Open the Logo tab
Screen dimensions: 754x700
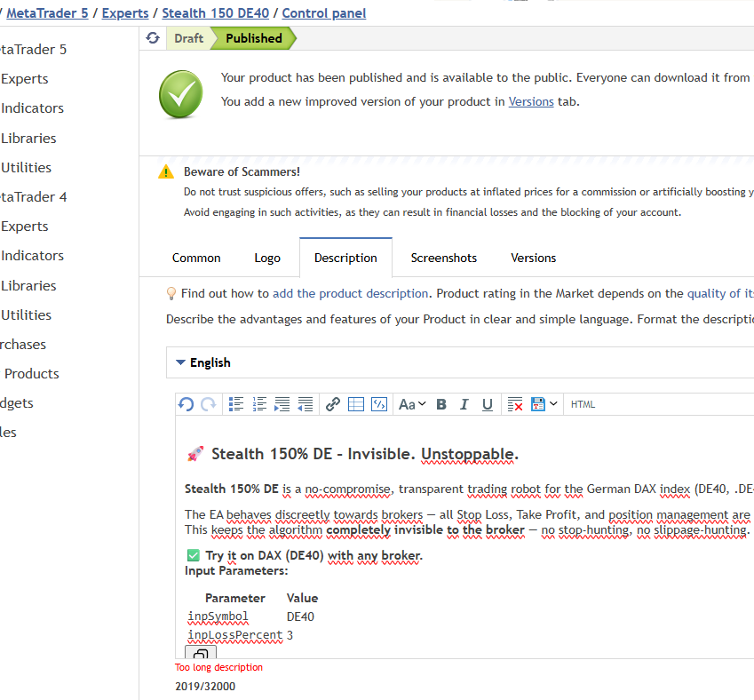pos(267,258)
